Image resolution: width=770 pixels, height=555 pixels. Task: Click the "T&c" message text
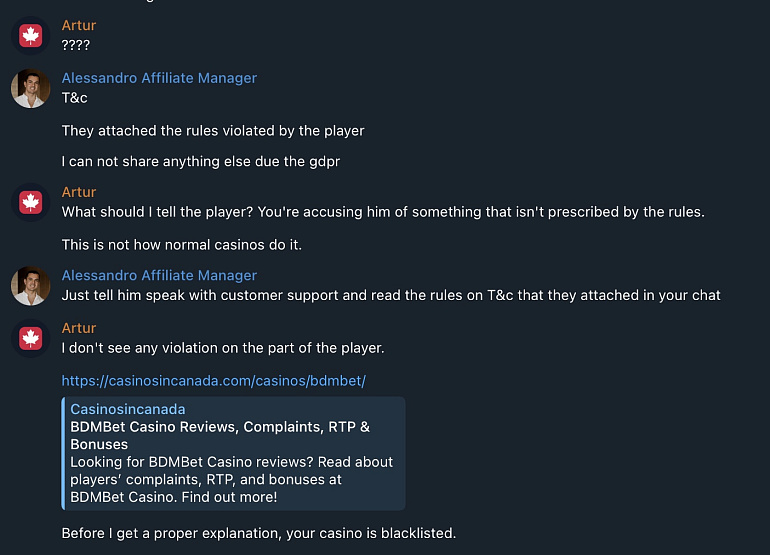(x=74, y=98)
